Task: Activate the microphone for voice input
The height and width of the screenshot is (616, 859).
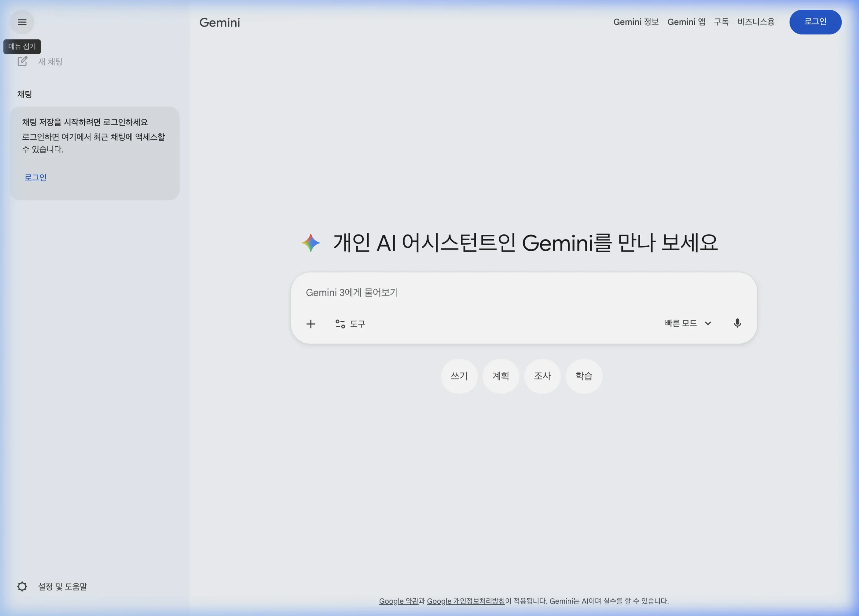Action: 738,323
